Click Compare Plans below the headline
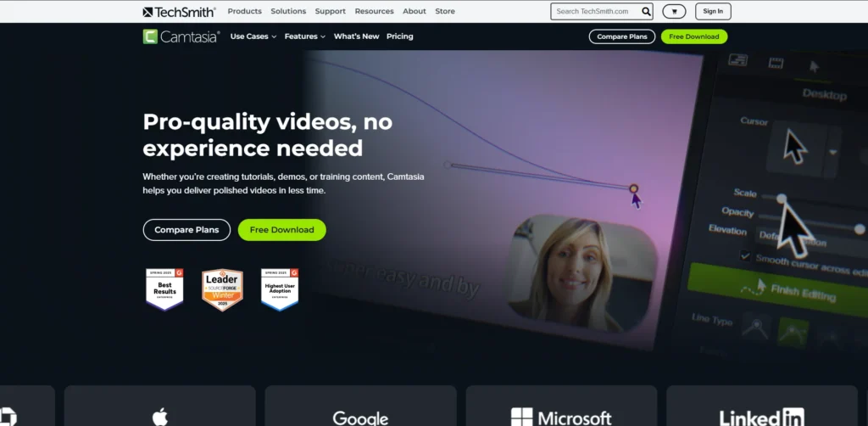 (186, 230)
